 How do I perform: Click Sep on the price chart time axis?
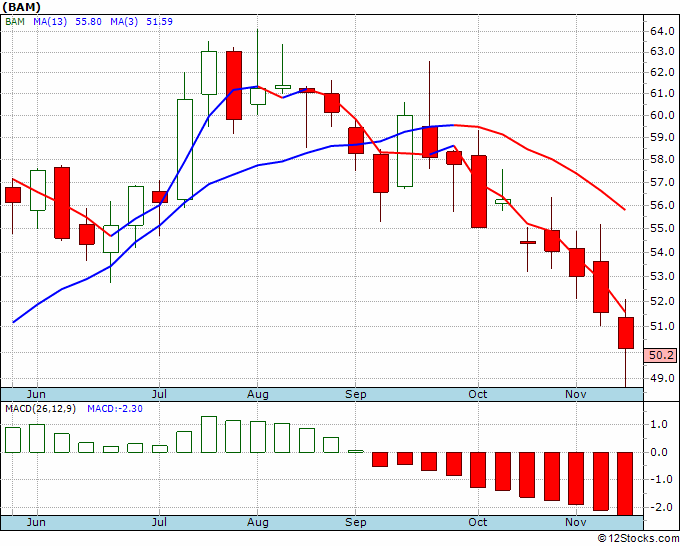click(356, 394)
